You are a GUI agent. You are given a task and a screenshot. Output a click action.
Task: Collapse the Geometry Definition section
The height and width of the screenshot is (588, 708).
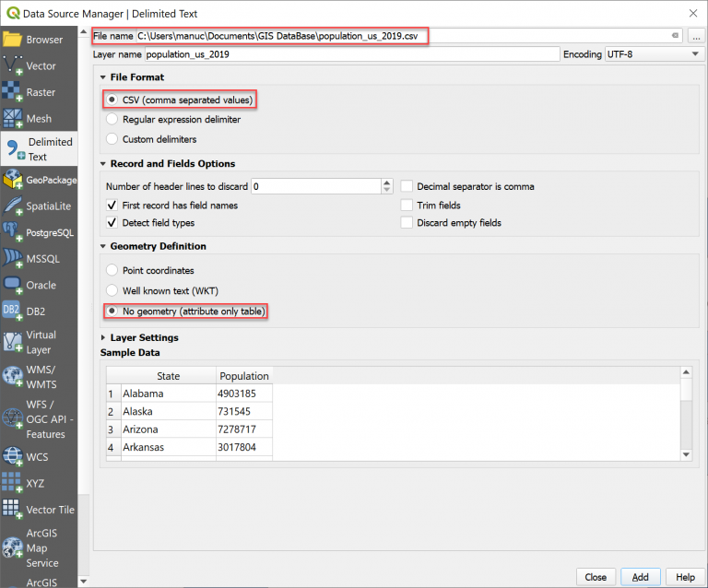coord(103,247)
